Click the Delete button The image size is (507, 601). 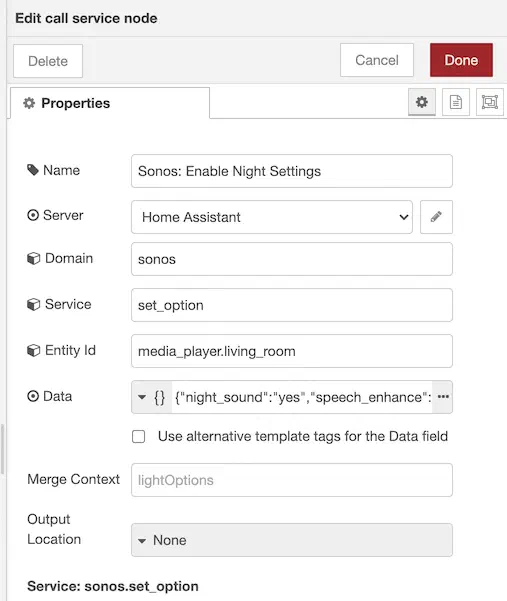click(48, 61)
